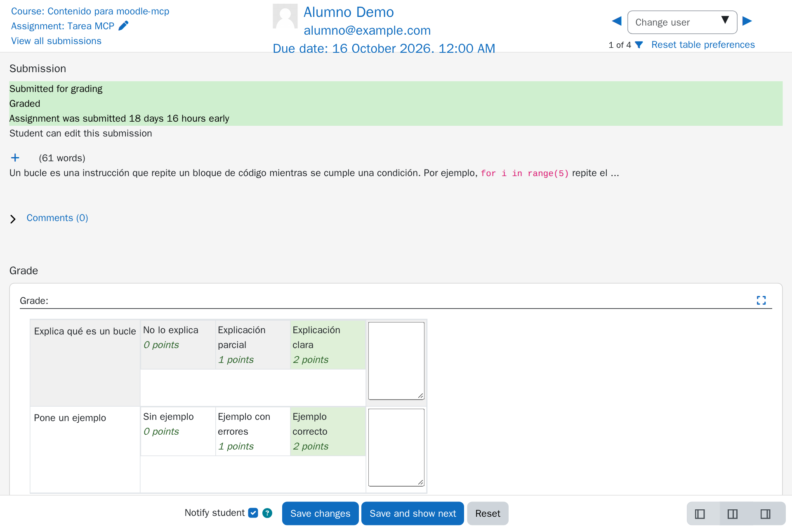The width and height of the screenshot is (792, 532).
Task: Expand the grade panel to fullscreen
Action: (x=761, y=300)
